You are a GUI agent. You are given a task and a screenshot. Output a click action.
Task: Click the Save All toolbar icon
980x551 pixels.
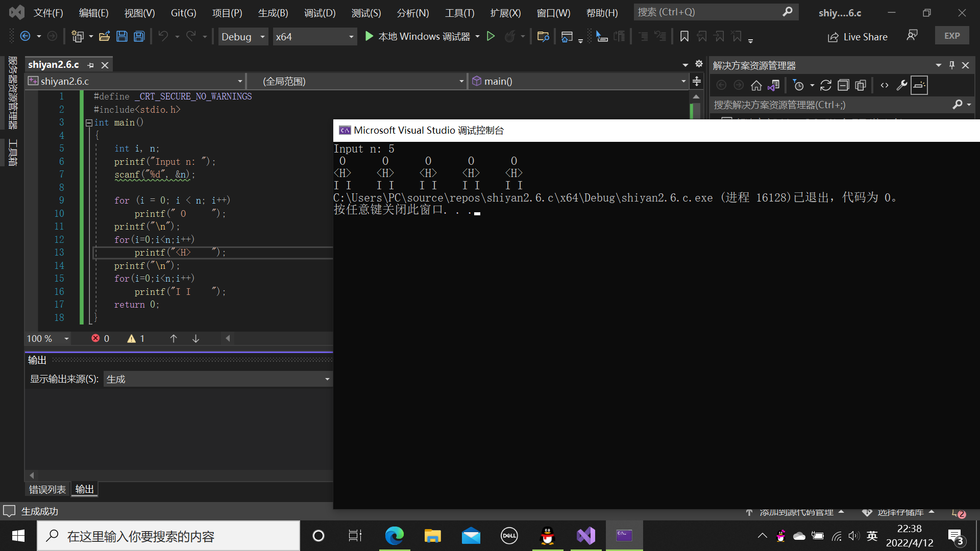pyautogui.click(x=139, y=36)
